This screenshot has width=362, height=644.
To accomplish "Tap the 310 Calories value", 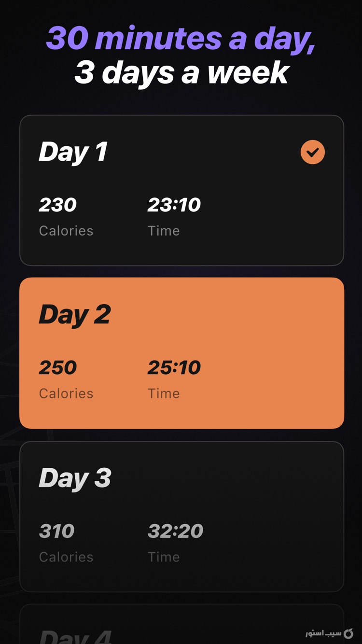I will tap(57, 531).
